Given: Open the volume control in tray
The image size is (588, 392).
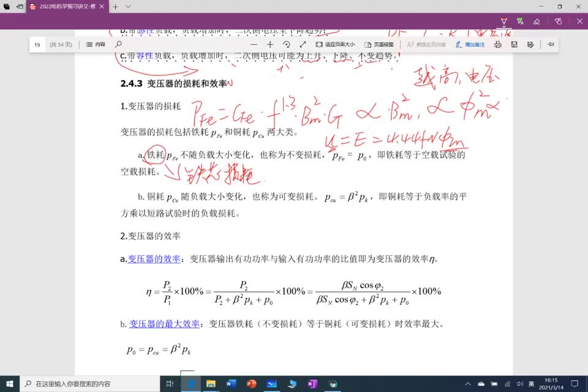Looking at the screenshot, I should point(520,384).
